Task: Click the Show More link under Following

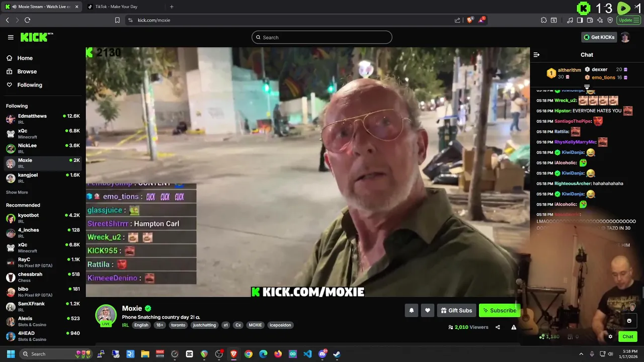Action: point(17,193)
